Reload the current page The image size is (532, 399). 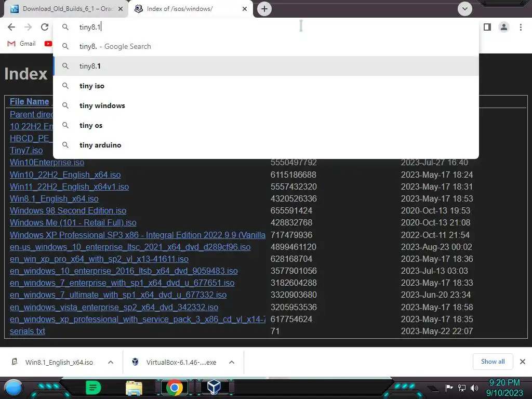point(45,27)
